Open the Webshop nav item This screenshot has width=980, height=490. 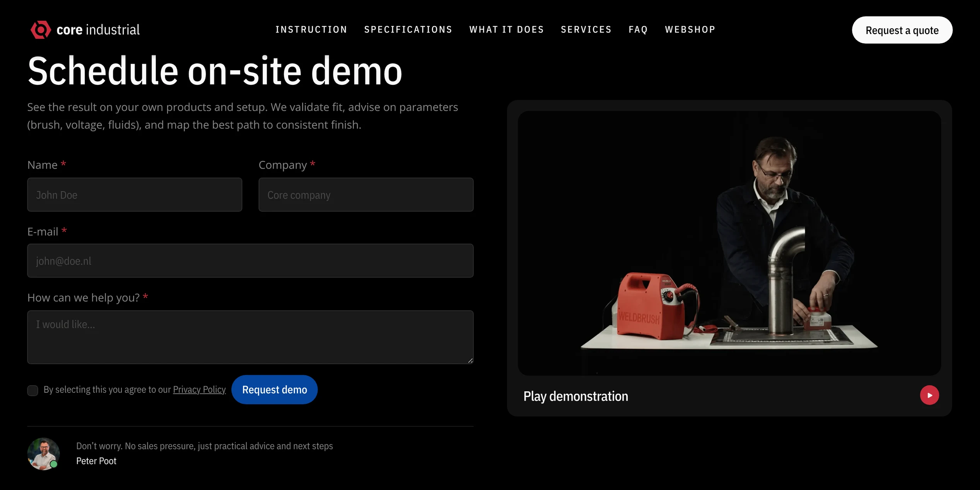coord(690,29)
